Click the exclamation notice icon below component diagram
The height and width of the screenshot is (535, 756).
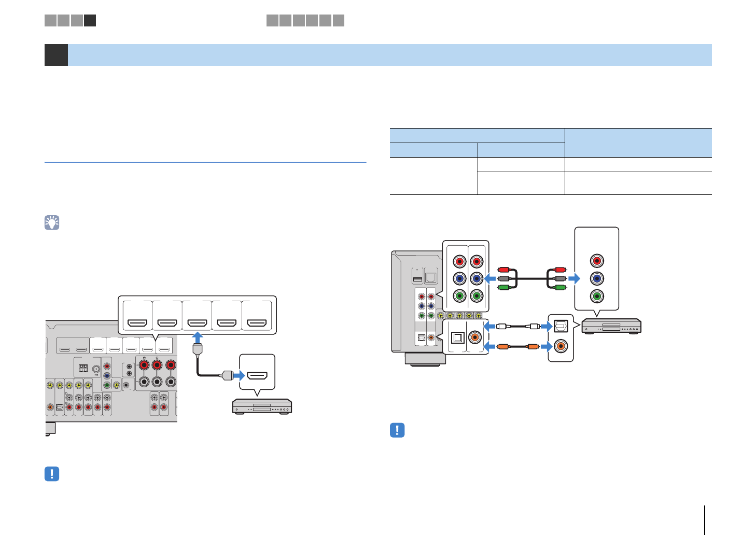click(397, 430)
